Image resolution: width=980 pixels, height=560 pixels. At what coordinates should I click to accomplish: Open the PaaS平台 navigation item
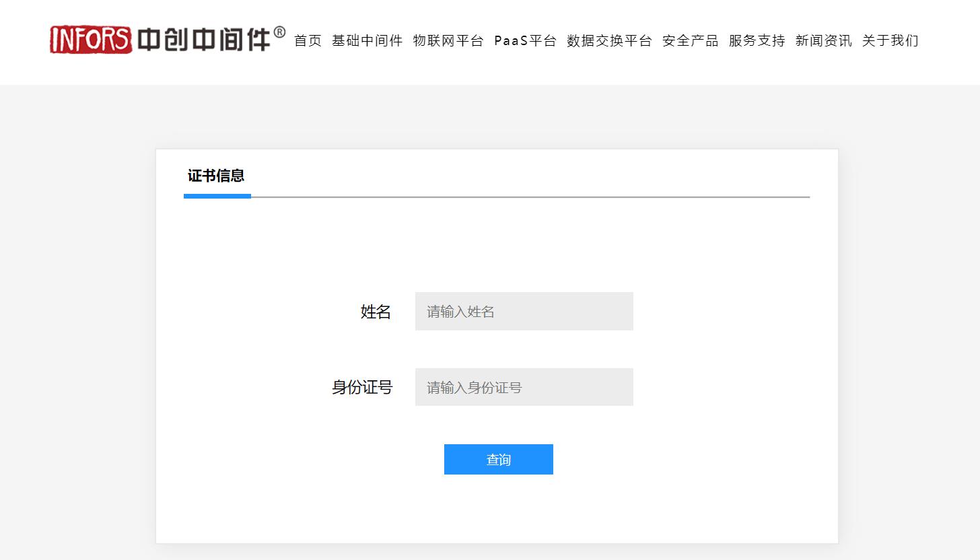click(525, 41)
